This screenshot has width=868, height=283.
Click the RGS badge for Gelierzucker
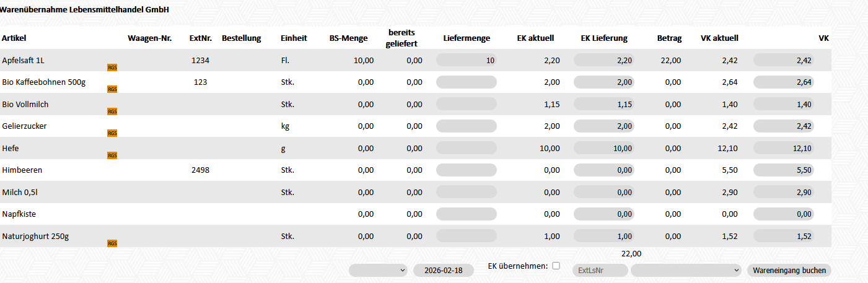[112, 133]
